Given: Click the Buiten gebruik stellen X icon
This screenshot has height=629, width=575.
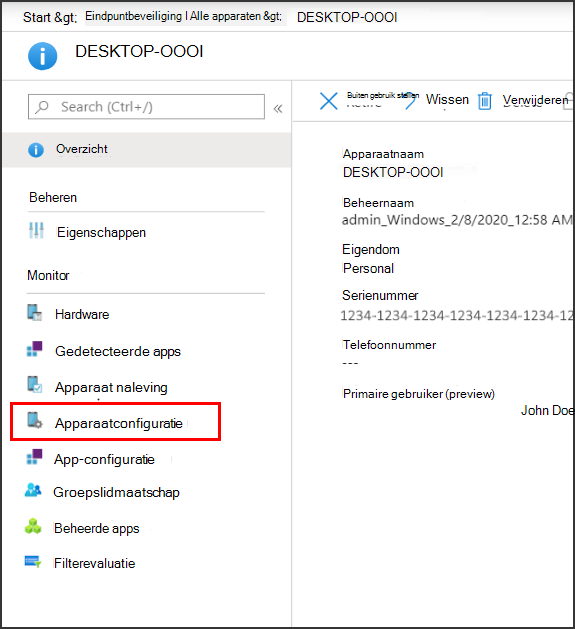Looking at the screenshot, I should click(329, 101).
